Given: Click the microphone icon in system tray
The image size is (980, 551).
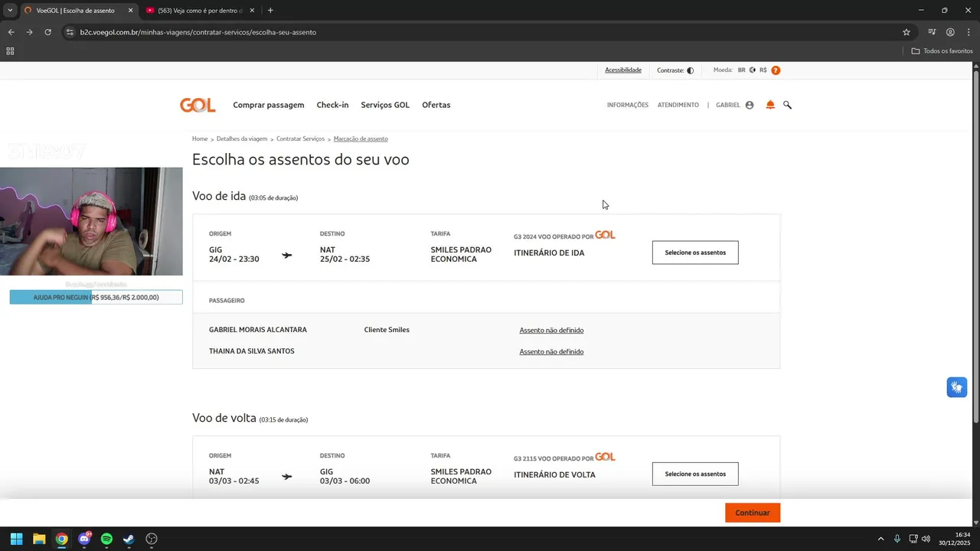Looking at the screenshot, I should pos(897,539).
